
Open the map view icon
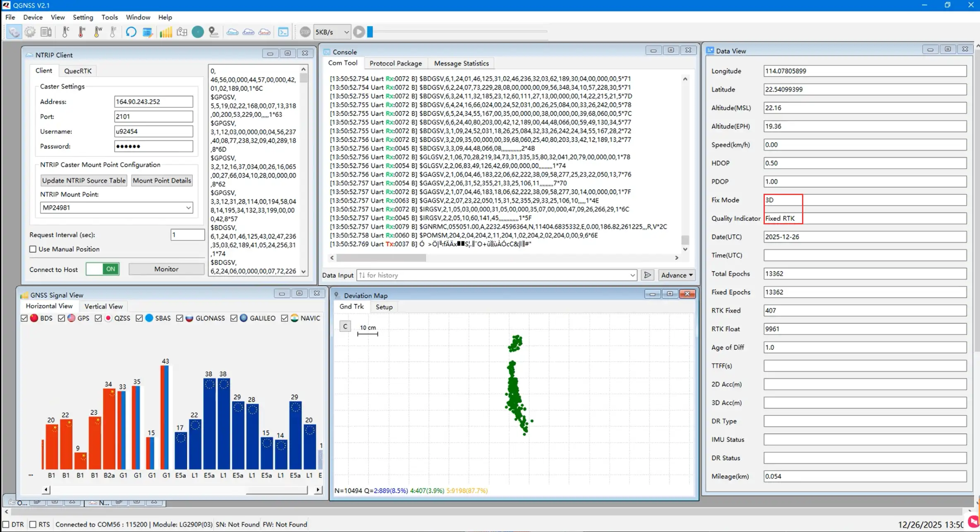(x=182, y=32)
